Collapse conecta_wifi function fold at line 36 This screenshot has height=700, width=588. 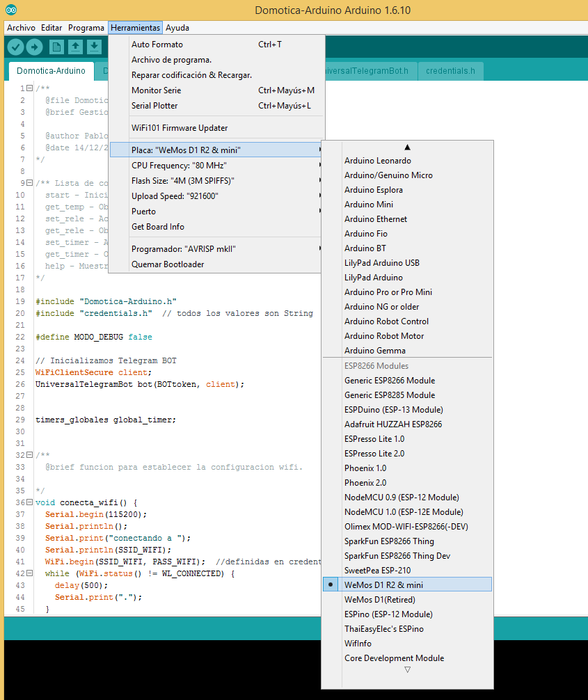coord(29,502)
